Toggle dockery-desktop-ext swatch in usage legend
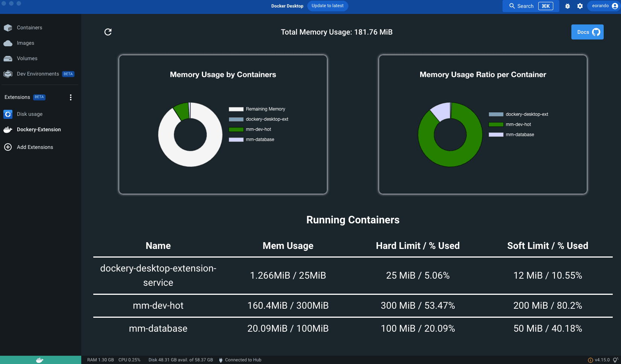Image resolution: width=621 pixels, height=364 pixels. pyautogui.click(x=236, y=119)
